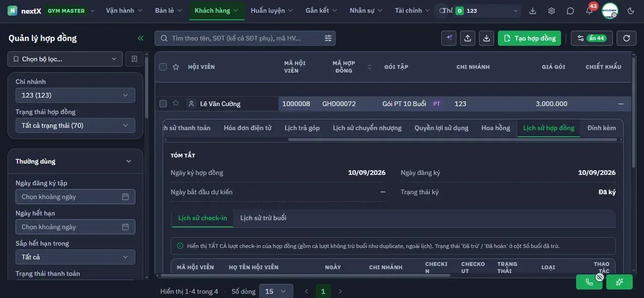Star all rows in table header
The height and width of the screenshot is (298, 644).
(x=176, y=67)
